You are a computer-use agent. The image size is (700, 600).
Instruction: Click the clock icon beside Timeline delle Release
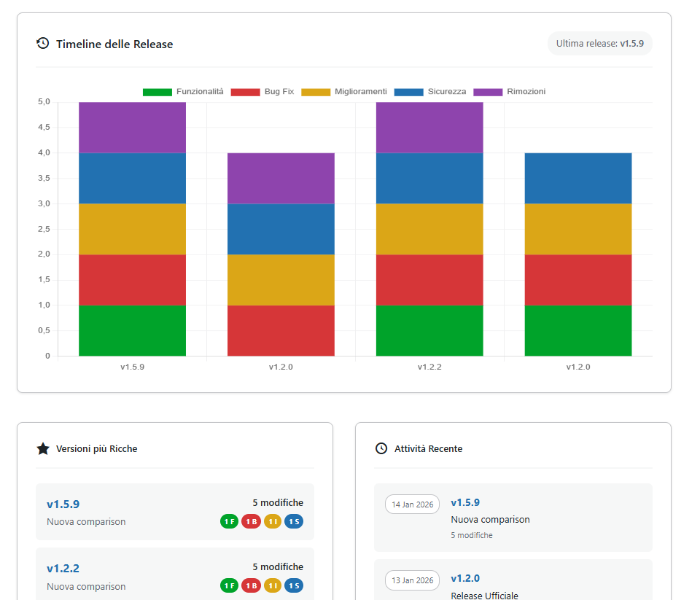pyautogui.click(x=43, y=44)
